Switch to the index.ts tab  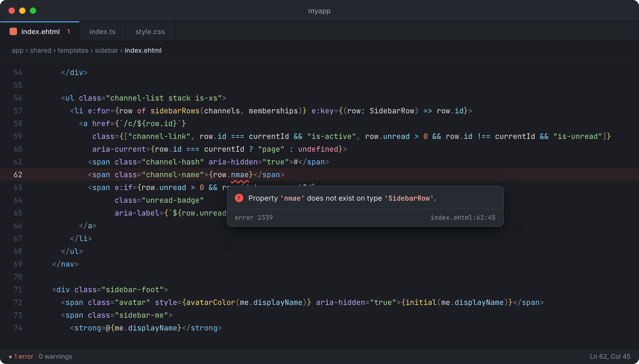click(x=103, y=31)
